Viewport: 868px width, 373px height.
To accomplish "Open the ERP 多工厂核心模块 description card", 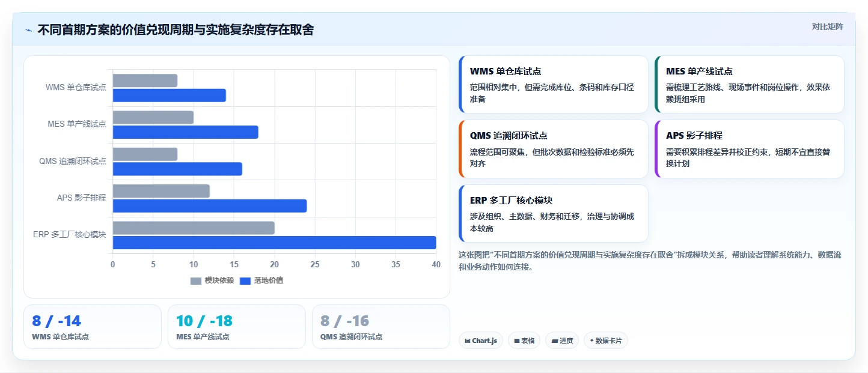I will [553, 213].
